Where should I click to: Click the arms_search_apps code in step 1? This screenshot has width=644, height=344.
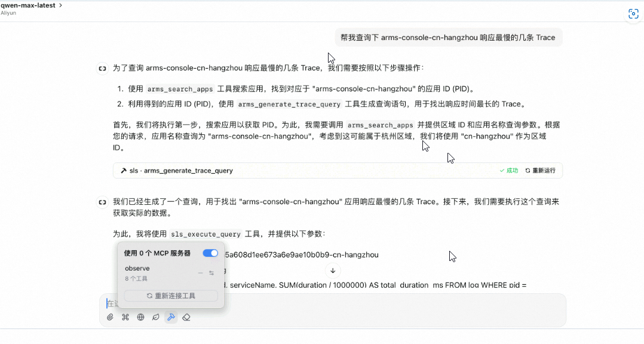pos(180,89)
